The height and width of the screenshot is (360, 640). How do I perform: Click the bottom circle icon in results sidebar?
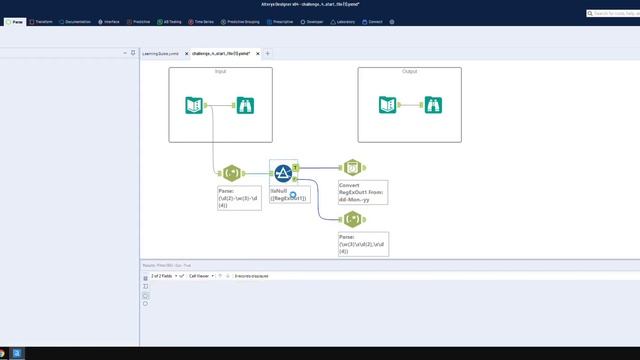click(x=145, y=304)
